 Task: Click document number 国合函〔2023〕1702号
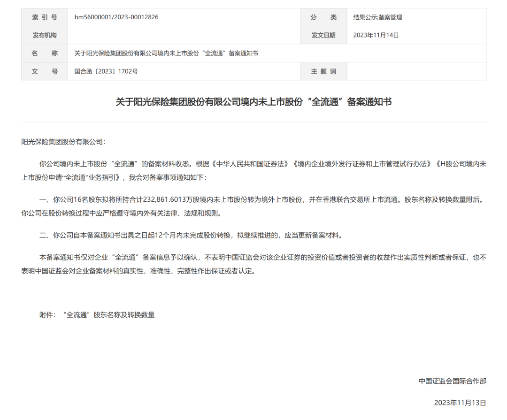106,71
